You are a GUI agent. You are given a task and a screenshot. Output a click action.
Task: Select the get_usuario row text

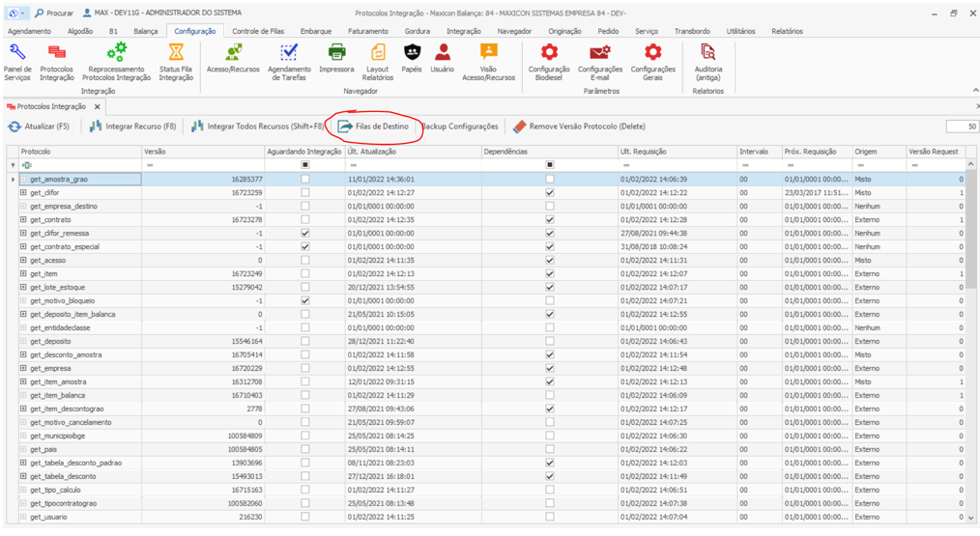(x=48, y=518)
